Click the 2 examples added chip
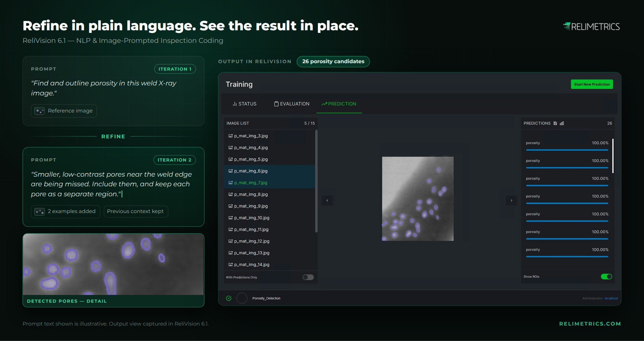 [66, 211]
